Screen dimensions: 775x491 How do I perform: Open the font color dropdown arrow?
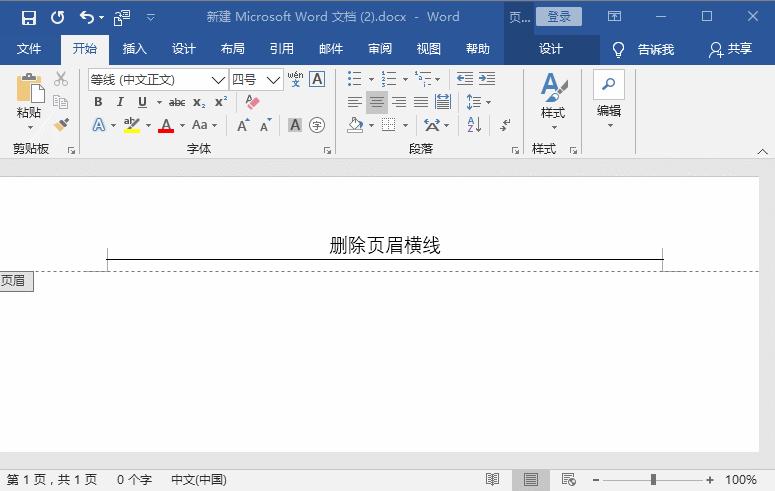(x=182, y=126)
